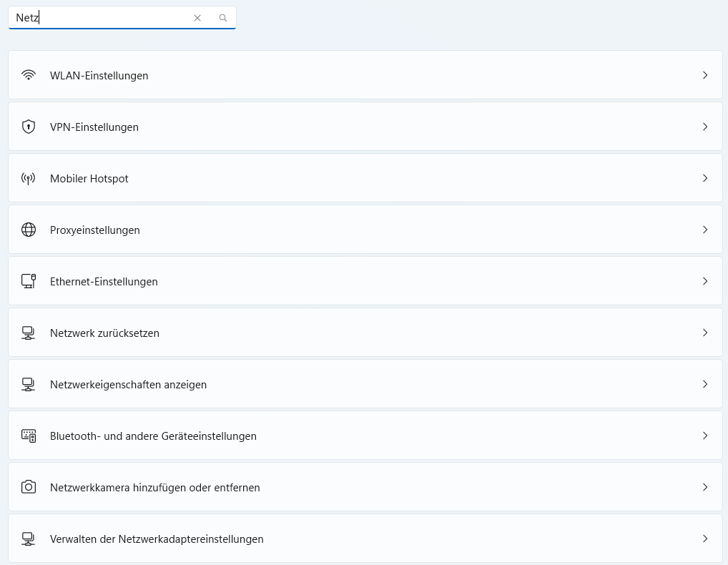Expand WLAN-Einstellungen via its chevron
The width and height of the screenshot is (728, 565).
(x=705, y=75)
